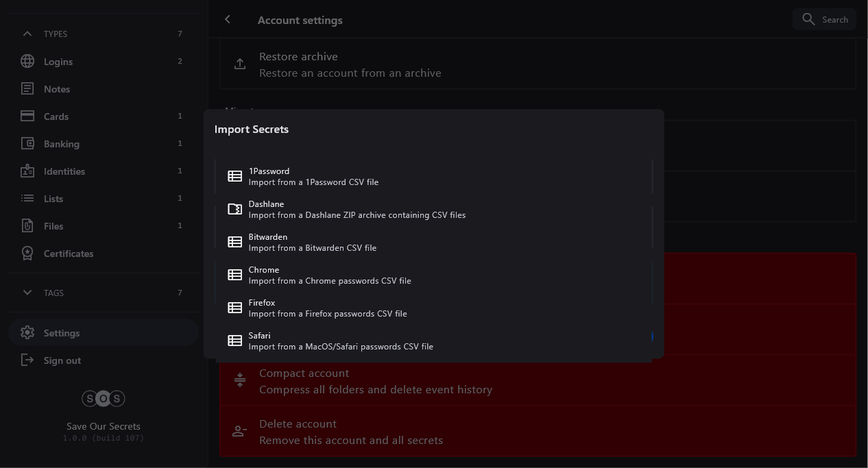Image resolution: width=868 pixels, height=468 pixels.
Task: Click the Identities badge icon
Action: tap(27, 171)
